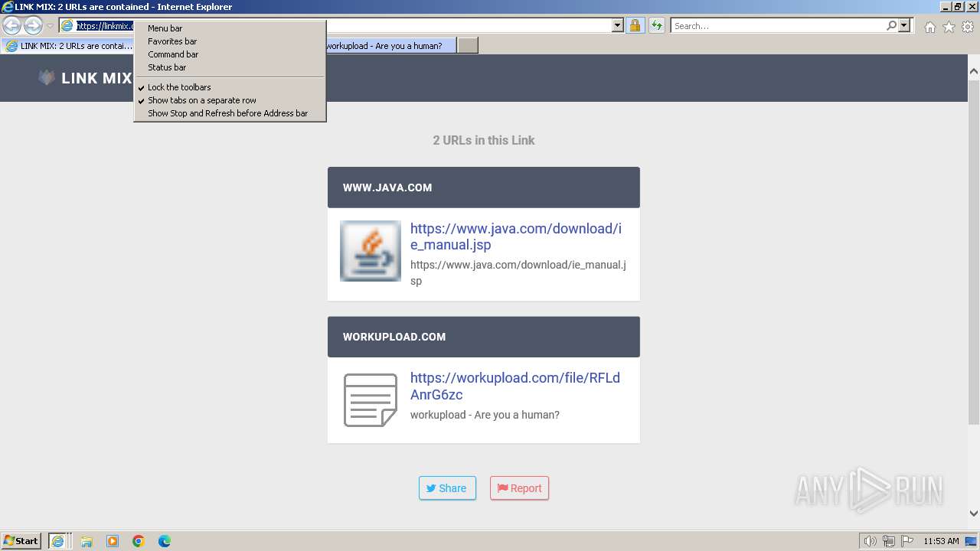
Task: Click the Internet Explorer taskbar icon
Action: pyautogui.click(x=58, y=541)
